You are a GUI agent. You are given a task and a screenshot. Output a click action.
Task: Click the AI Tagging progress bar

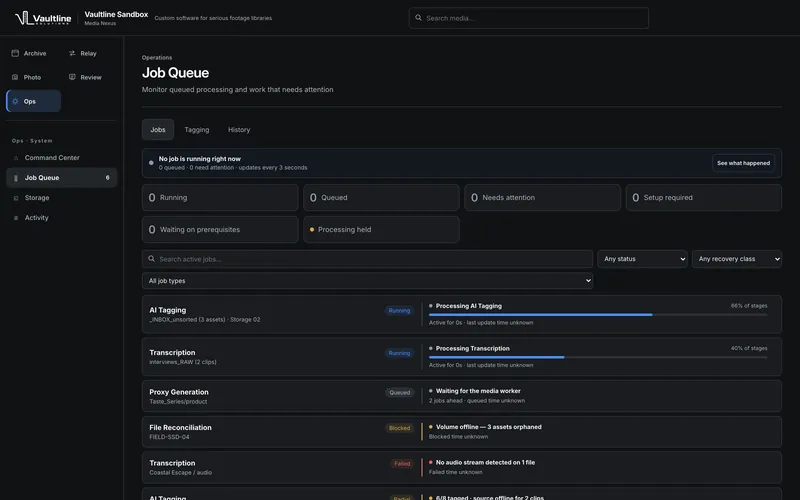click(x=598, y=315)
